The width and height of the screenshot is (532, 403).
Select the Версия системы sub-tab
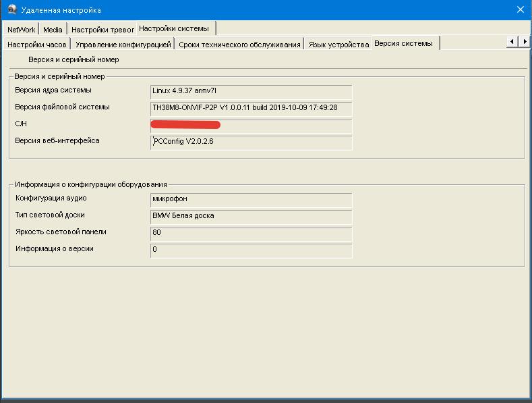(x=403, y=43)
